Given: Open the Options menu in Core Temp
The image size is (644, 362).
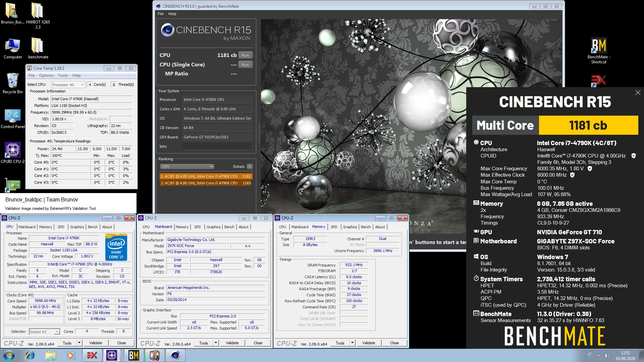Looking at the screenshot, I should pyautogui.click(x=46, y=75).
